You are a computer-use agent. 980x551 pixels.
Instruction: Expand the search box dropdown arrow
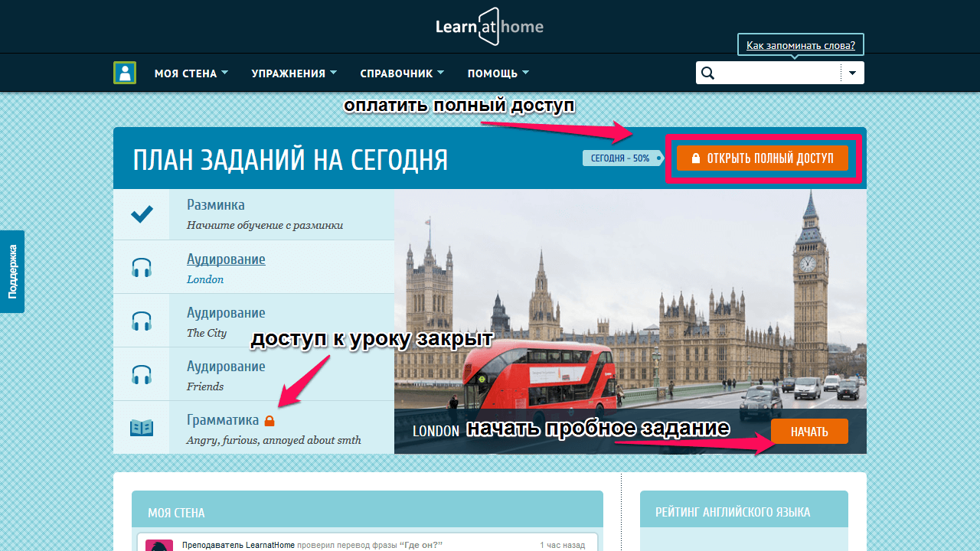[x=852, y=73]
